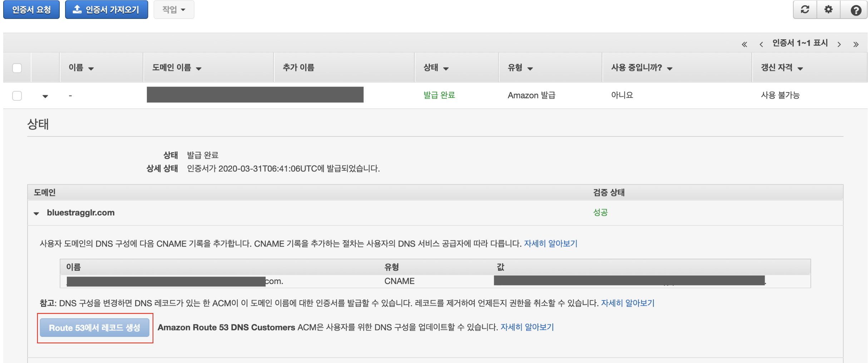The width and height of the screenshot is (868, 363).
Task: Click the upload icon on 인증서 가져오기
Action: [x=77, y=10]
